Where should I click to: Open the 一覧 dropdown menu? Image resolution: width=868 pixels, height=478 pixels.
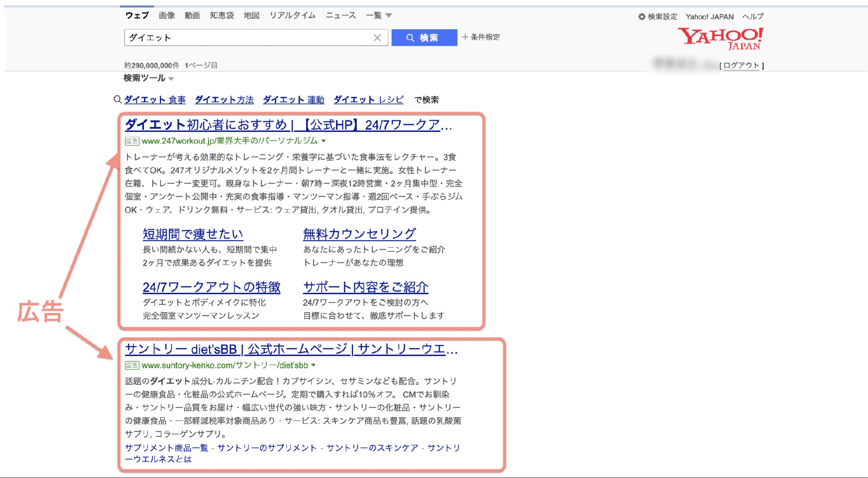(x=379, y=16)
